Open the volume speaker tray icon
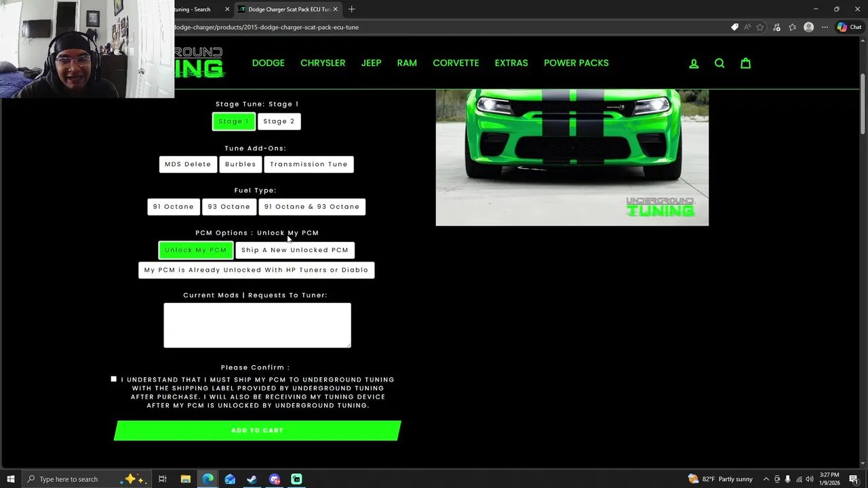868x488 pixels. tap(810, 479)
